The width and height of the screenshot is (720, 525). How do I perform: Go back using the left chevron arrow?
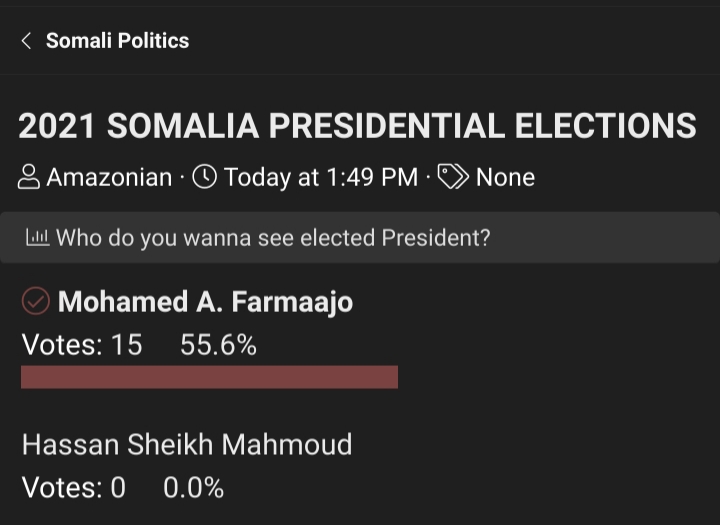[27, 41]
